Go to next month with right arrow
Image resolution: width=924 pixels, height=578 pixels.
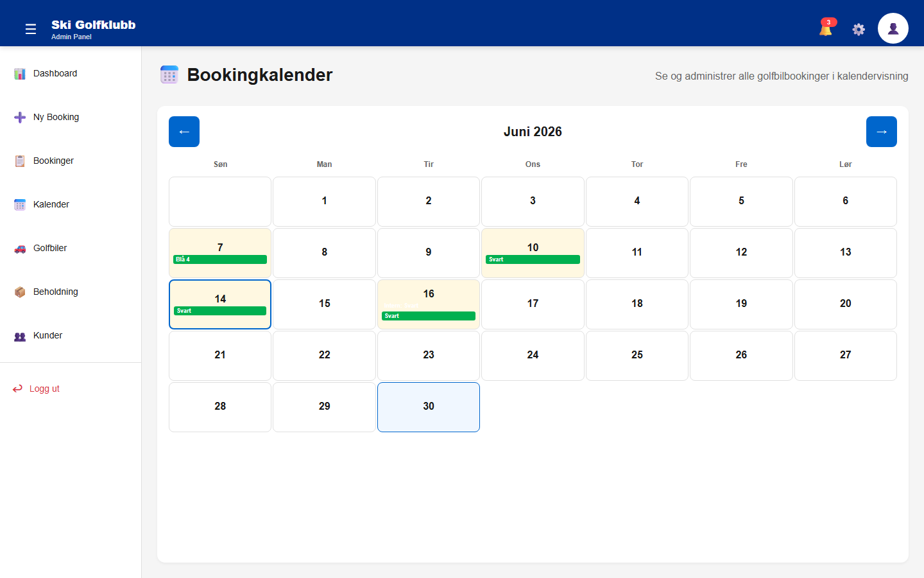point(882,132)
